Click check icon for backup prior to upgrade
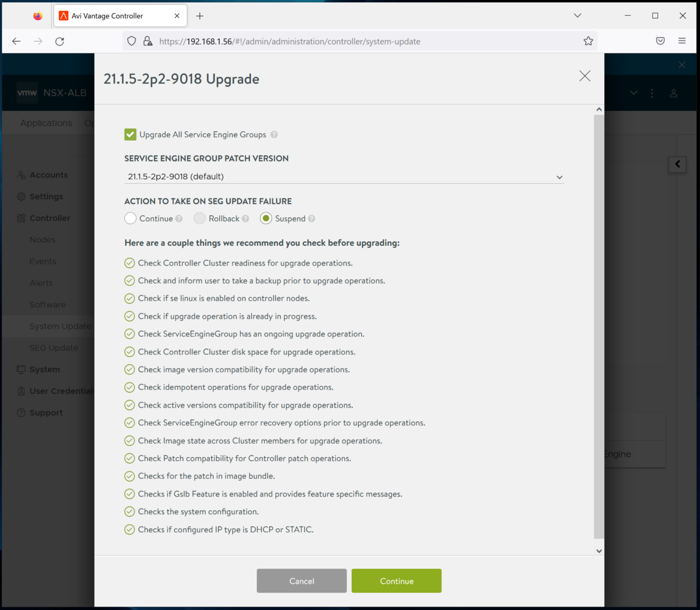 click(x=129, y=281)
